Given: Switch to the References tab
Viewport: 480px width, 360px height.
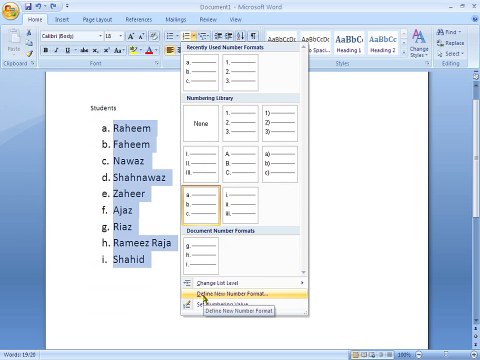Looking at the screenshot, I should pyautogui.click(x=139, y=20).
